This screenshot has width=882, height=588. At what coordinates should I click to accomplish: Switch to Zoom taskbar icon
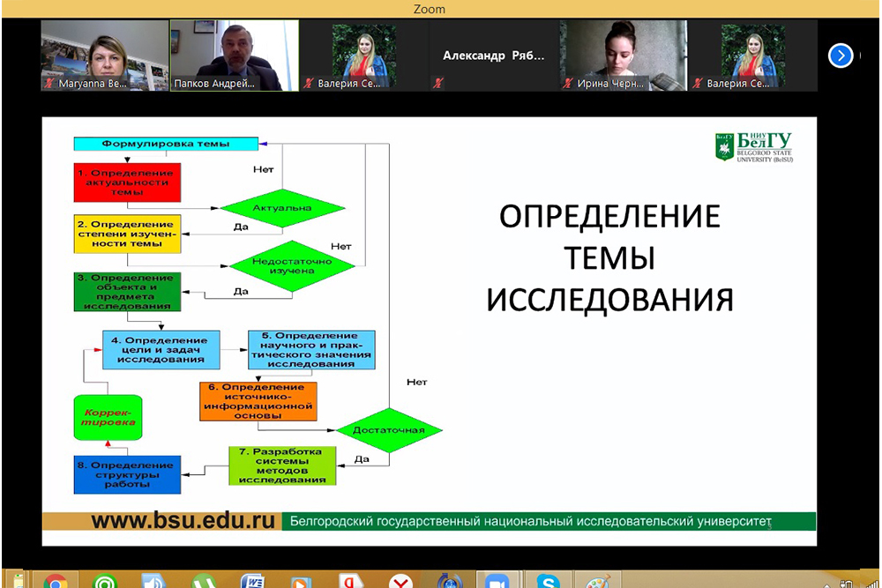tap(499, 582)
